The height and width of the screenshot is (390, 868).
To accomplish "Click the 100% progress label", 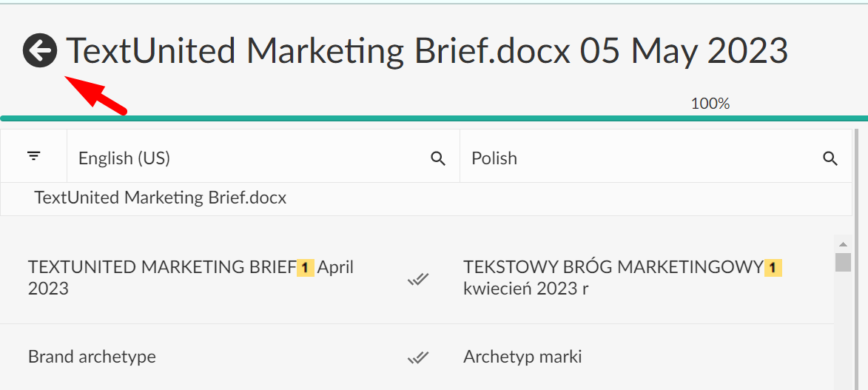I will 710,104.
